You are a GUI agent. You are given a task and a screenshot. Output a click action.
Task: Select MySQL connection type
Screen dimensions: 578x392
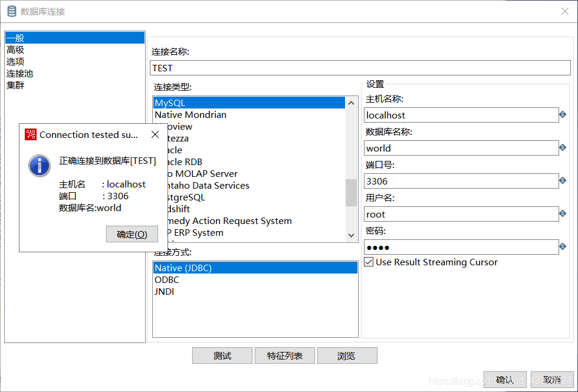249,103
